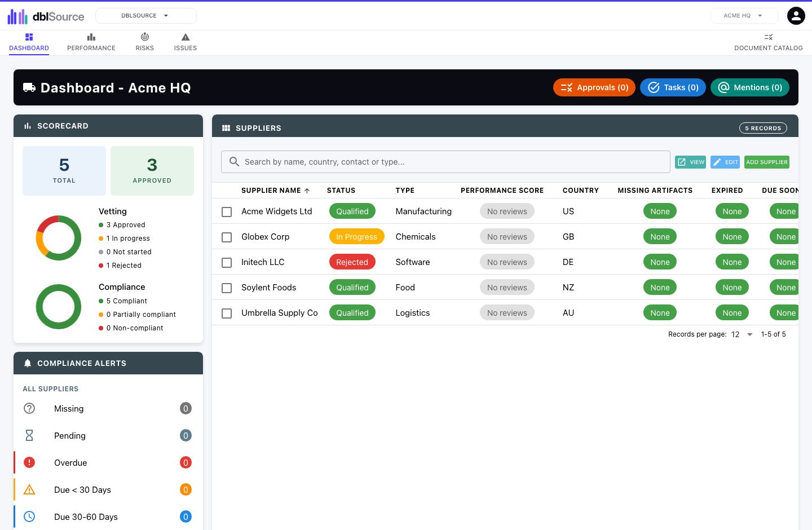Click Missing Artifacts None for Umbrella Supply Co

[x=660, y=313]
